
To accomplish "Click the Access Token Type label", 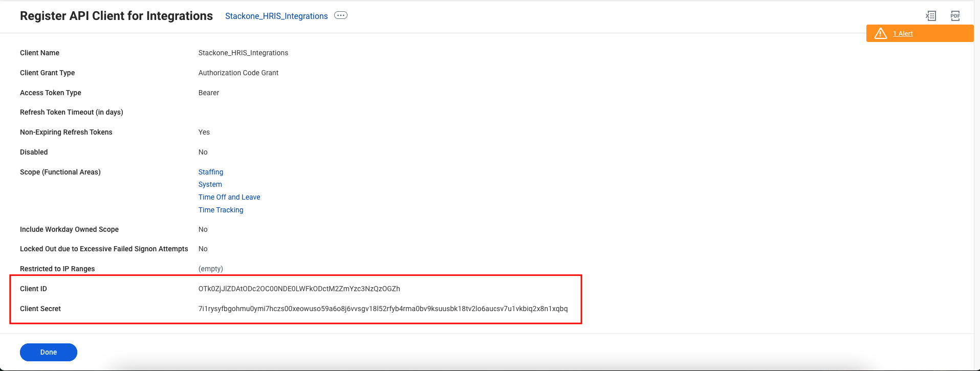I will click(x=51, y=93).
